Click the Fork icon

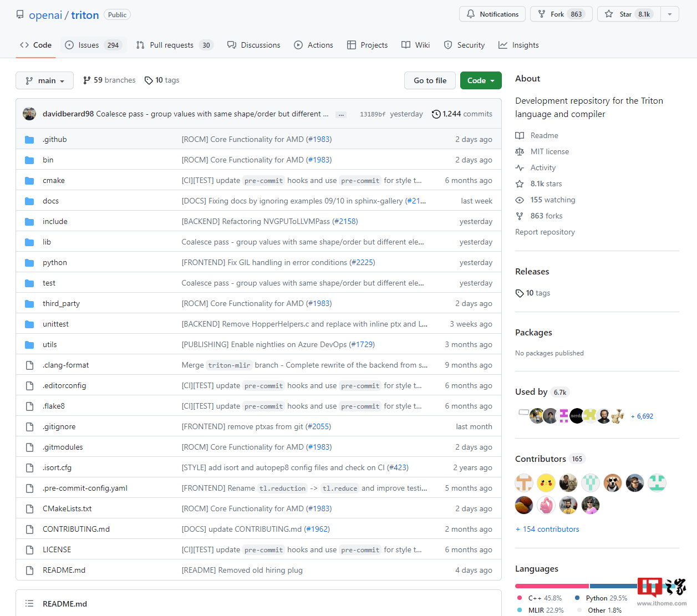click(x=542, y=14)
